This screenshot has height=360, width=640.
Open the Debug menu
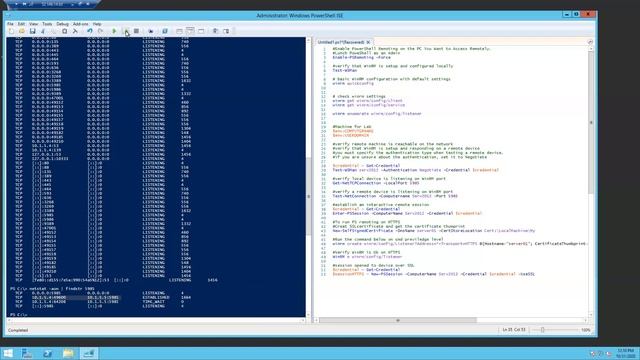(62, 24)
